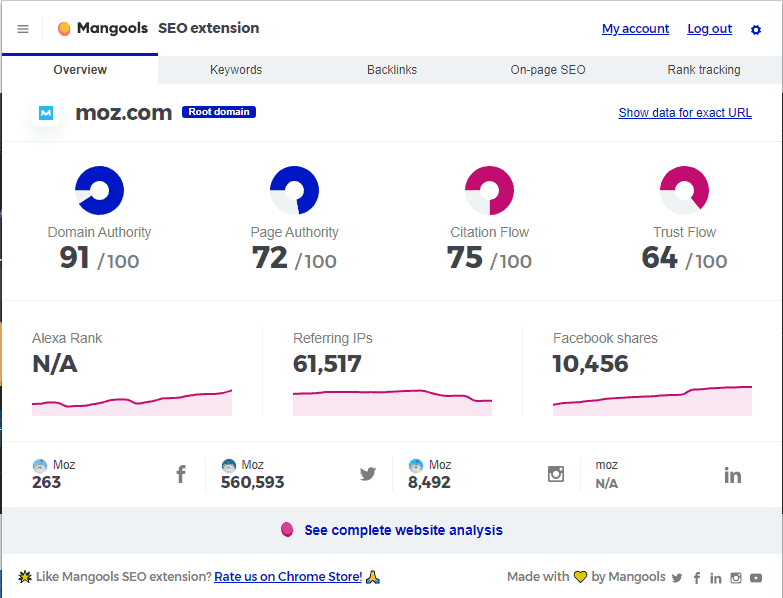Click the moz.com favicon
Screen dimensions: 783x598
point(46,113)
